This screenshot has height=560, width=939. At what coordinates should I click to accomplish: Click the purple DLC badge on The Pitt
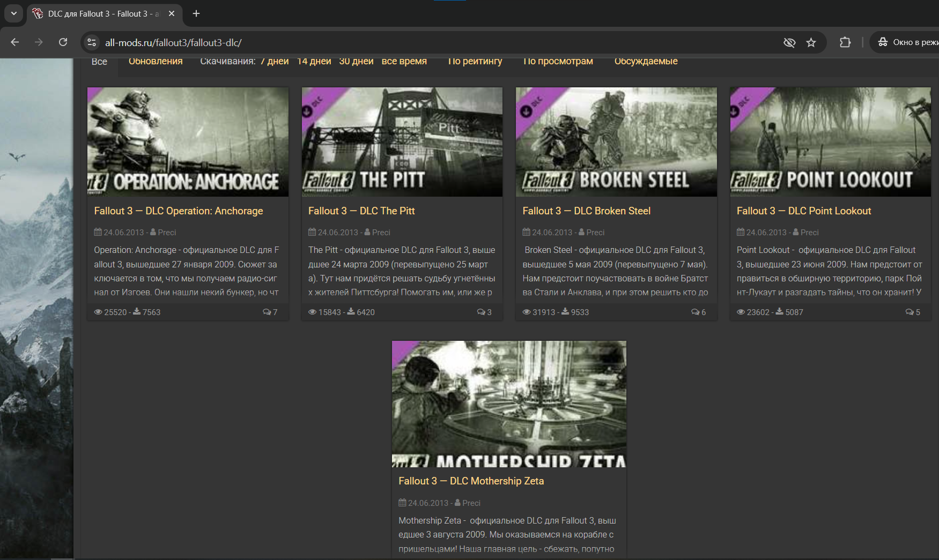(x=316, y=104)
